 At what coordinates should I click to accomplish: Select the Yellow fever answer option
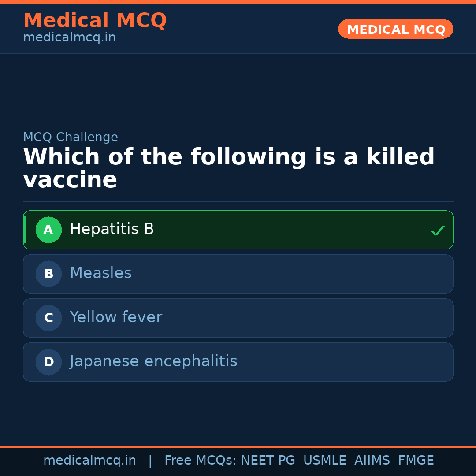(116, 317)
